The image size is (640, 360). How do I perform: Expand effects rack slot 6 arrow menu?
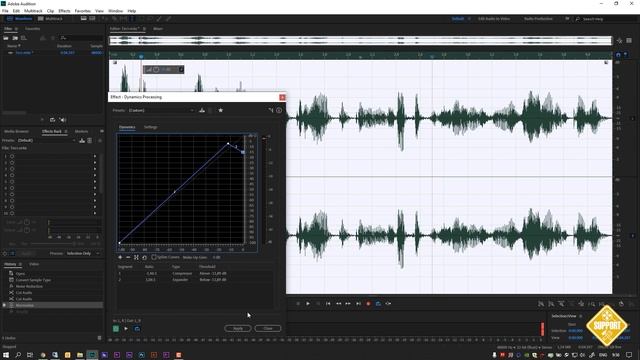pos(95,188)
